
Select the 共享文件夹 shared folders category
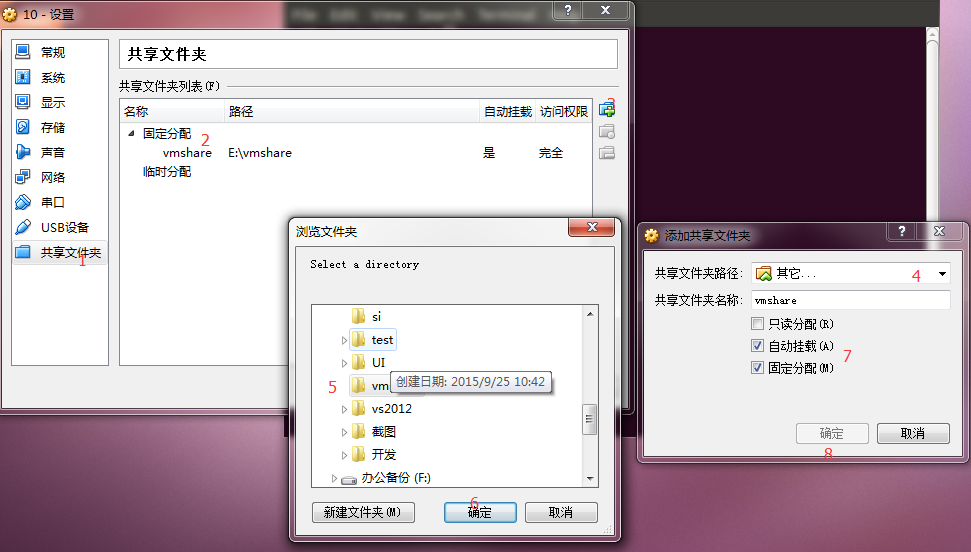(59, 252)
